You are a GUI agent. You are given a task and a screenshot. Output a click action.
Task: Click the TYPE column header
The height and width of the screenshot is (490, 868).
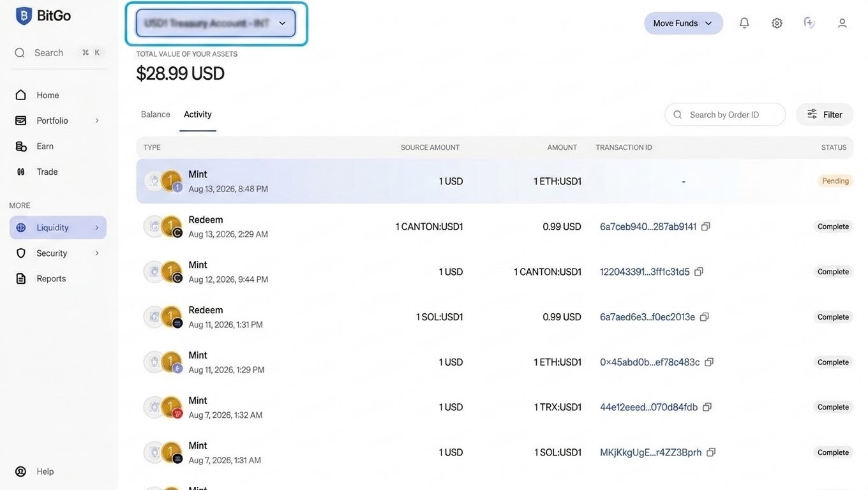point(152,147)
